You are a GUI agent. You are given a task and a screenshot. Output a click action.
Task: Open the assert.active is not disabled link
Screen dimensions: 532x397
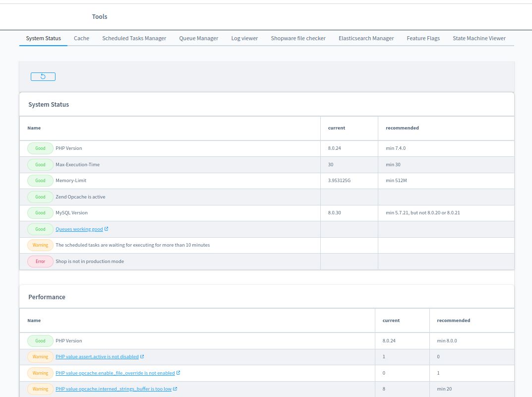pos(97,356)
